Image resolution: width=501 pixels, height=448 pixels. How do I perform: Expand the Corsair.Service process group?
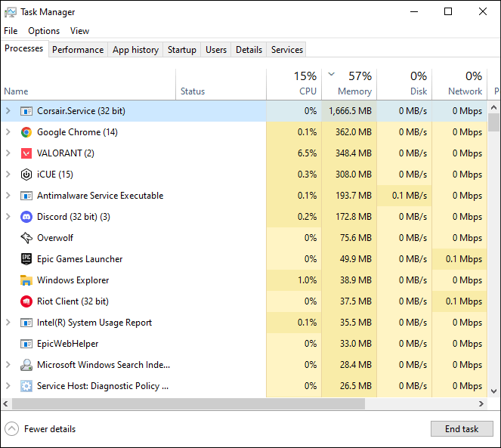pos(8,111)
